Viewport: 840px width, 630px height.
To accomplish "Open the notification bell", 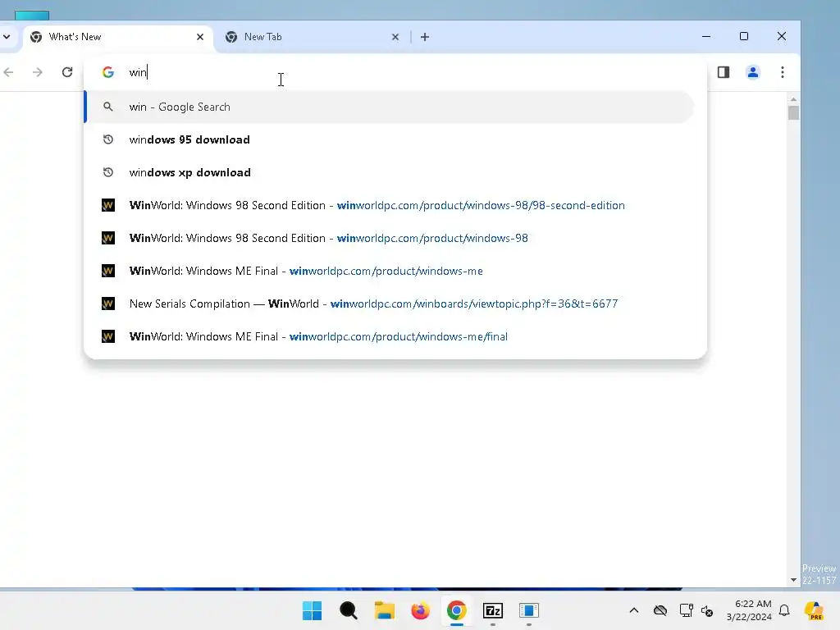I will click(x=784, y=610).
